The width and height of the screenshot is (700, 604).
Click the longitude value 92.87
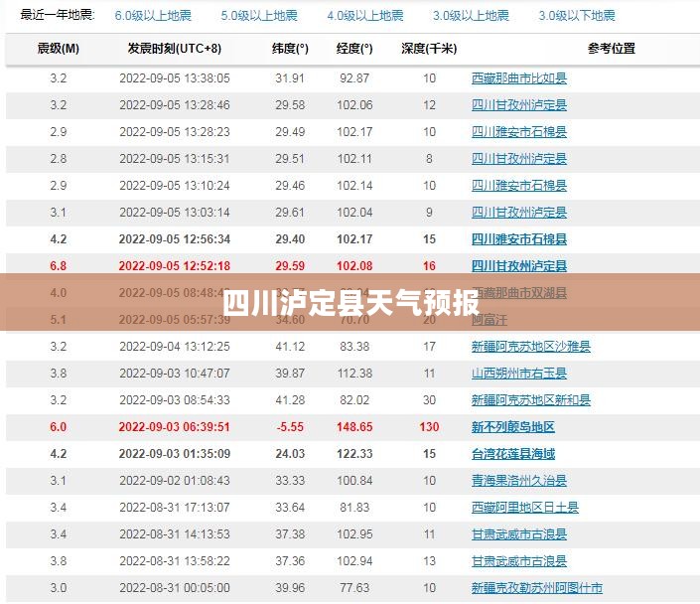(x=354, y=78)
